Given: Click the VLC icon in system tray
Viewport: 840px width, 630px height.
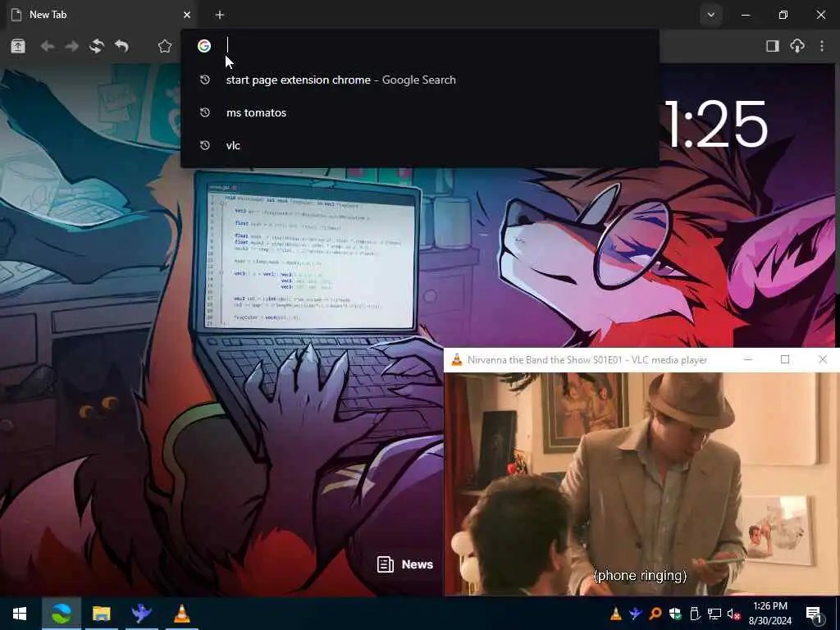Looking at the screenshot, I should point(616,614).
